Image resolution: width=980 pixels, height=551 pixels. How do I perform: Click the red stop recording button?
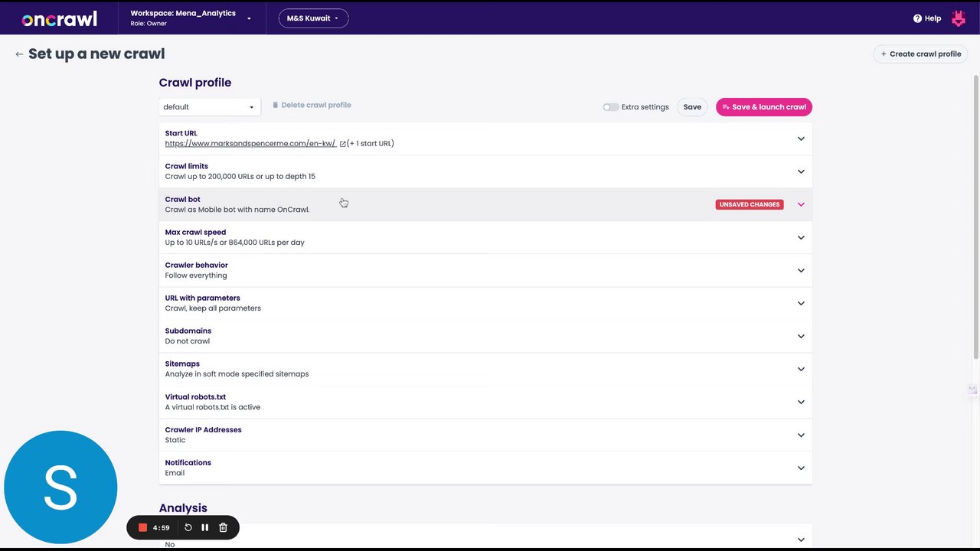click(142, 527)
